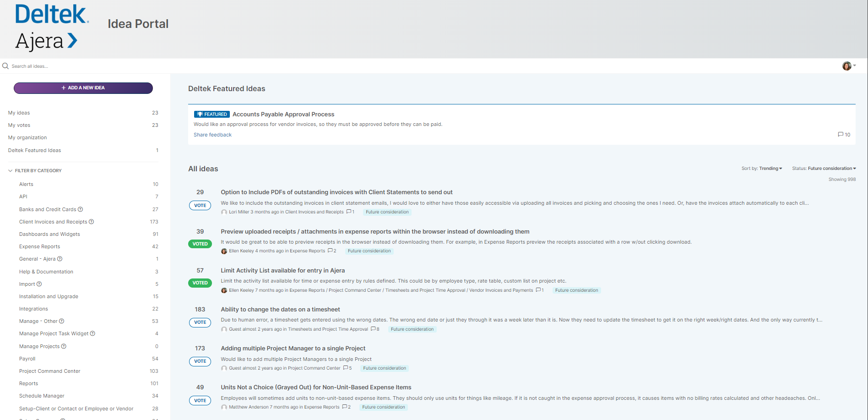Open the Expense Reports category

[x=39, y=246]
